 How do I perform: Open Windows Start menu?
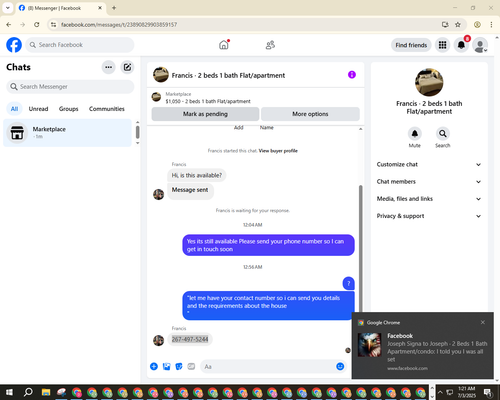tap(9, 392)
